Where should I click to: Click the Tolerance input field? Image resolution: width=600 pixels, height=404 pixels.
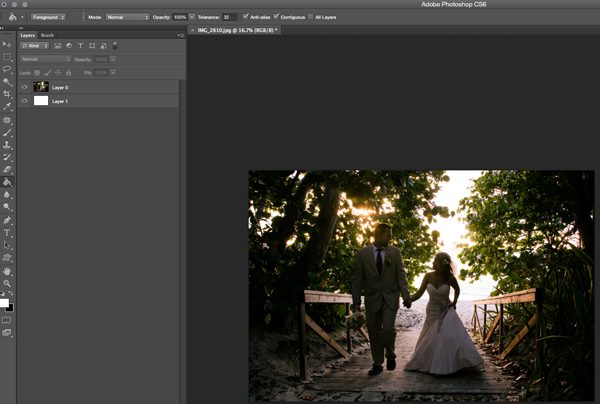click(x=229, y=17)
